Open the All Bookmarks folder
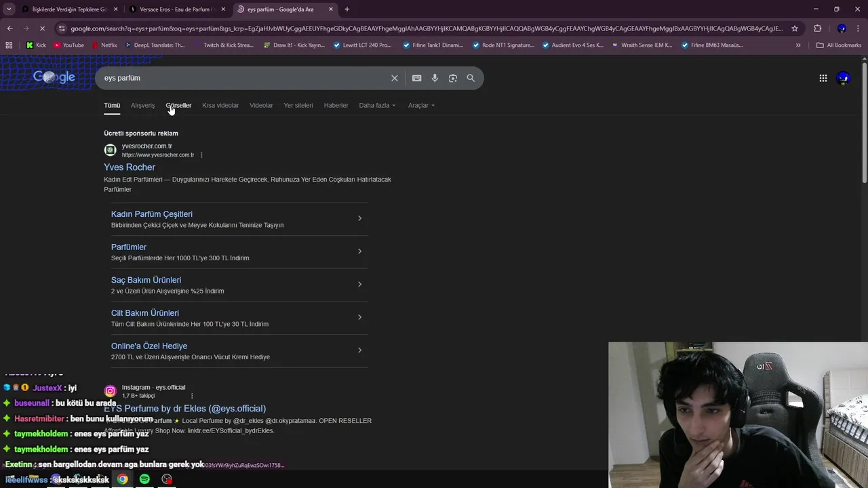This screenshot has height=488, width=868. [x=839, y=45]
